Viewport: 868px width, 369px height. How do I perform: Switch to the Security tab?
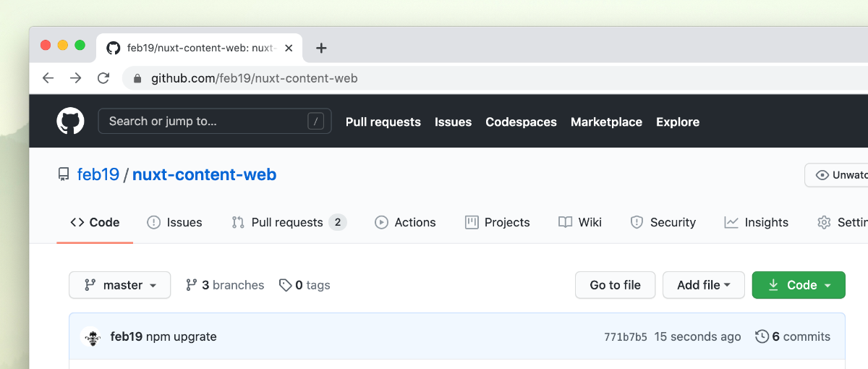[x=663, y=222]
